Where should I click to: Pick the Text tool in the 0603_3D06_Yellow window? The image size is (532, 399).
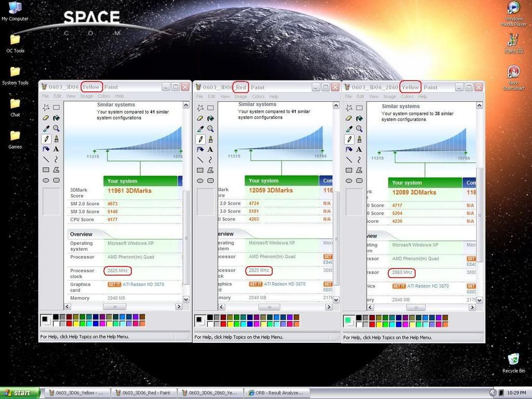pos(56,149)
